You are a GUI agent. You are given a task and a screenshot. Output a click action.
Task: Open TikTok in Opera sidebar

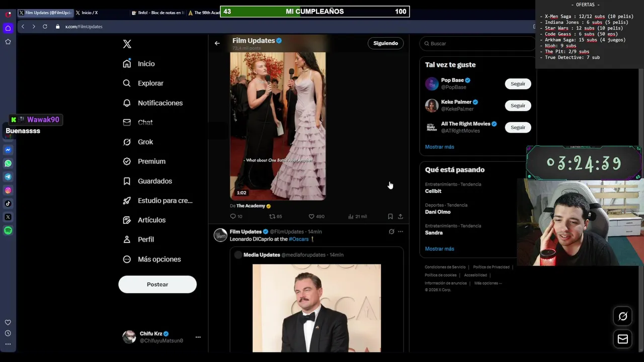pyautogui.click(x=8, y=204)
